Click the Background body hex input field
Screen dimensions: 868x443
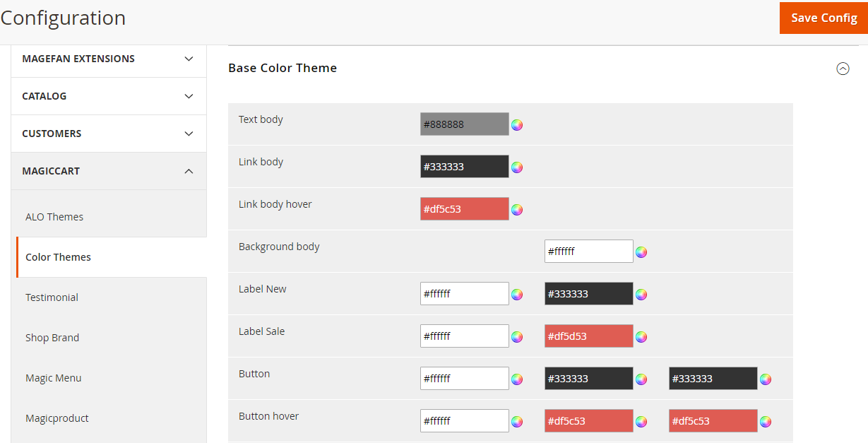pos(588,251)
